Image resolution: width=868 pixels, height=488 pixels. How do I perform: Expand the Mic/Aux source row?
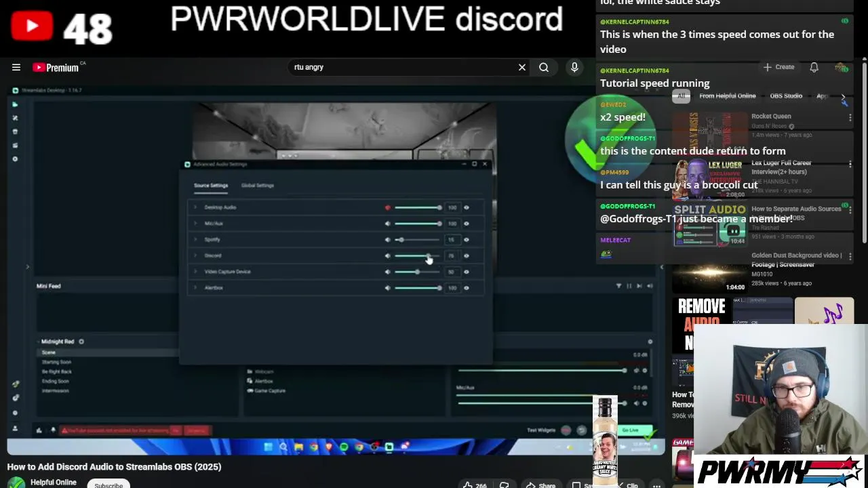[195, 223]
